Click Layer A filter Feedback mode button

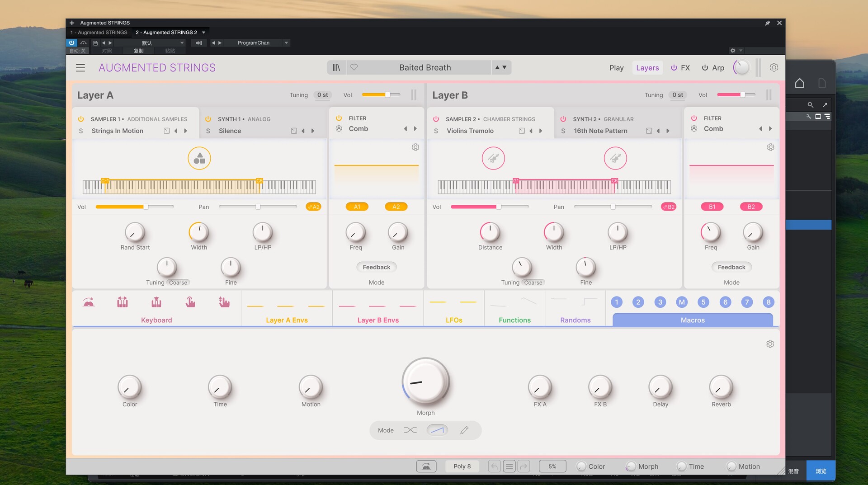pos(377,267)
